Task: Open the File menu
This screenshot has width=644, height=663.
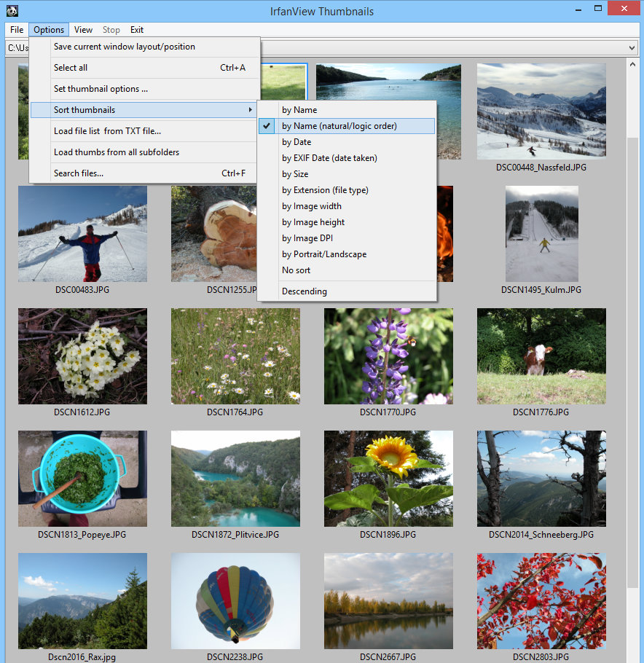Action: [17, 30]
